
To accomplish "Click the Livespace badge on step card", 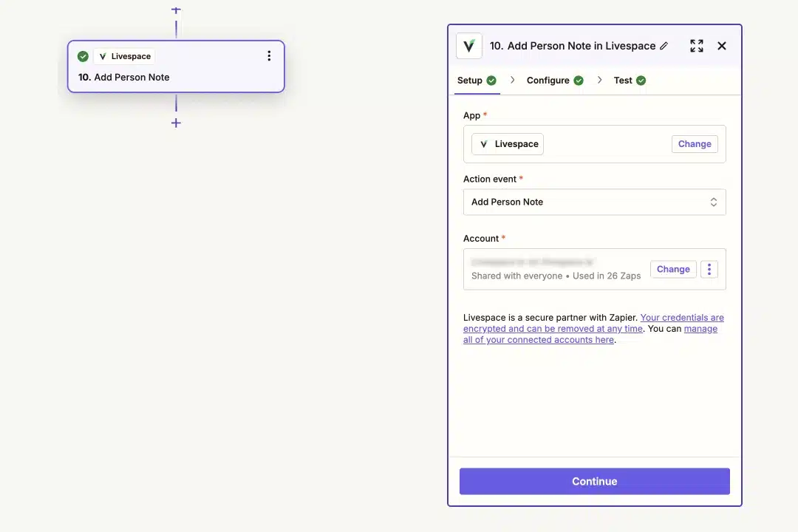I will click(125, 56).
